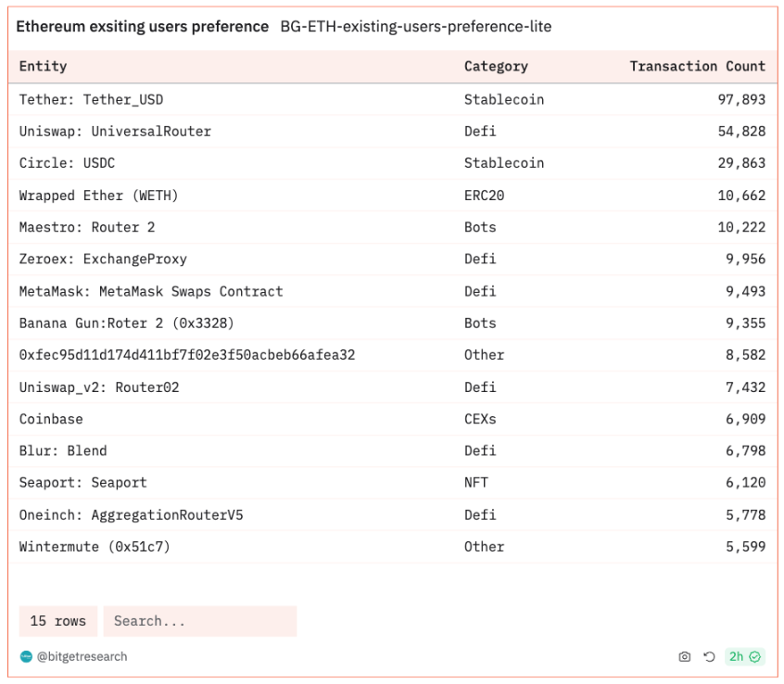Screen dimensions: 784x684
Task: Click the Search input field
Action: coord(199,621)
